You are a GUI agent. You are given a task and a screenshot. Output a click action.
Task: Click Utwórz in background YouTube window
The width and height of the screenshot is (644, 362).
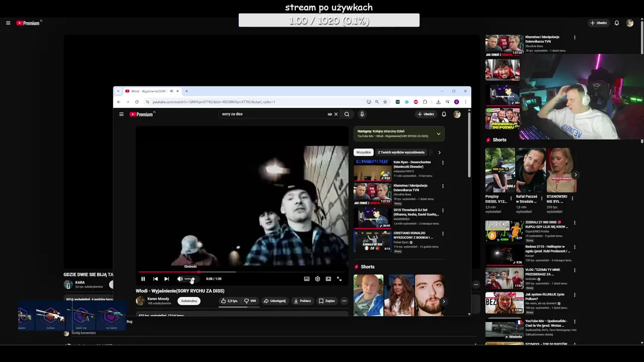pos(599,23)
